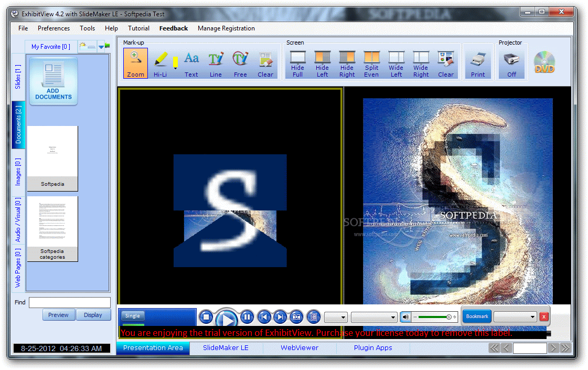Choose Hide Left screen option
Screen dimensions: 588x370
click(x=322, y=64)
